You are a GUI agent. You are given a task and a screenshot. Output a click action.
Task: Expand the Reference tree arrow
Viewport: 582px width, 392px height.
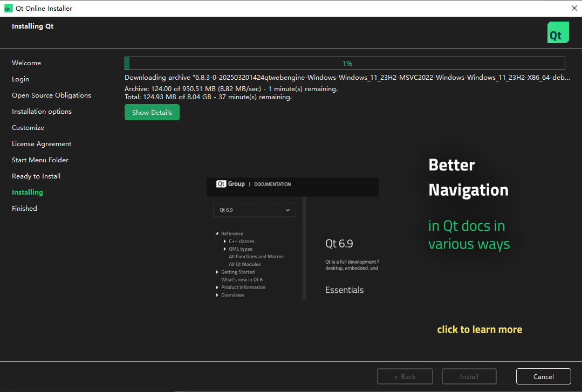(217, 233)
